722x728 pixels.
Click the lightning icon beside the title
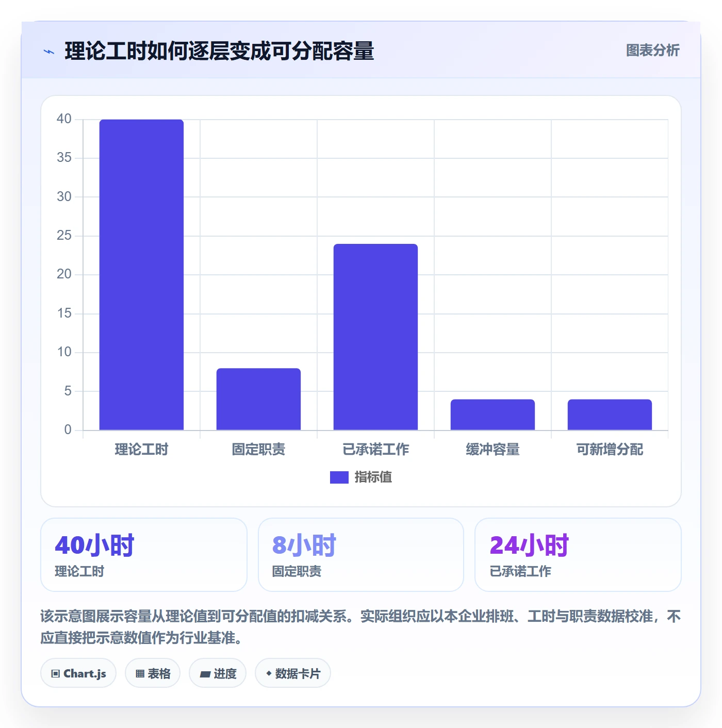pyautogui.click(x=49, y=52)
